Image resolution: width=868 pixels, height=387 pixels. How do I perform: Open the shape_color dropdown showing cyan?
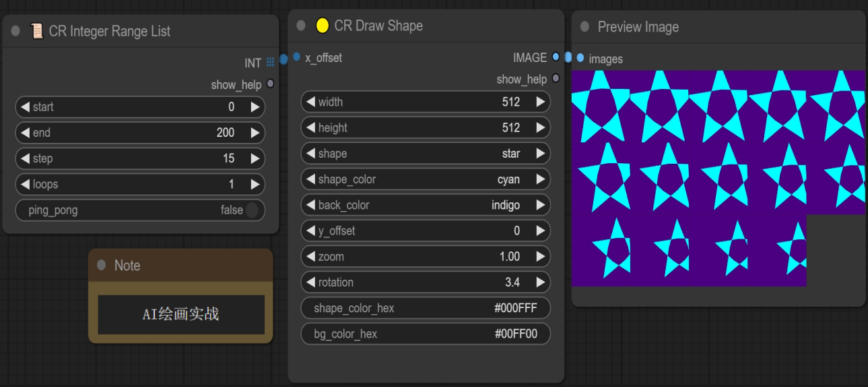(426, 179)
